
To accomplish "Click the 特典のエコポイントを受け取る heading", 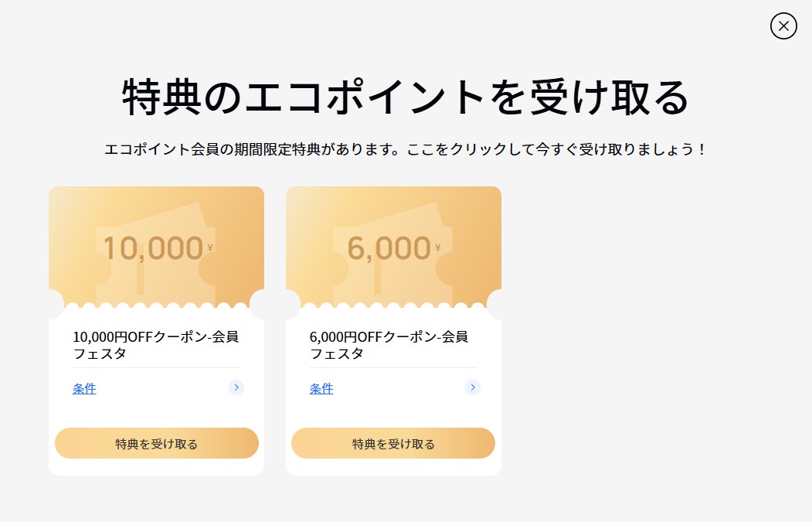I will click(406, 97).
